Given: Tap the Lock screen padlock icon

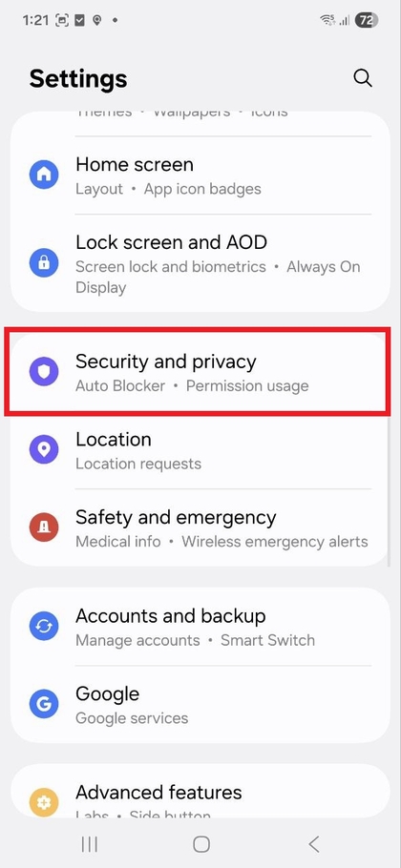Looking at the screenshot, I should tap(44, 263).
